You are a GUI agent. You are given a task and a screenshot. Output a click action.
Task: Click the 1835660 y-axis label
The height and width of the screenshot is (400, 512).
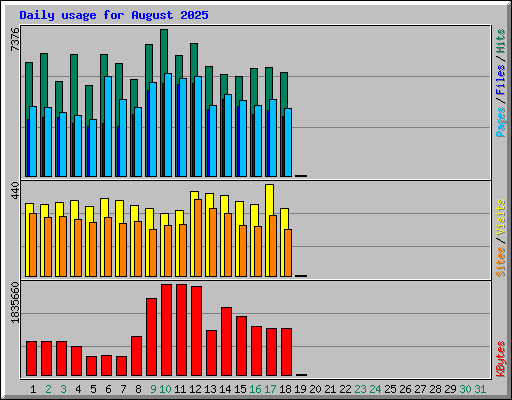(15, 303)
